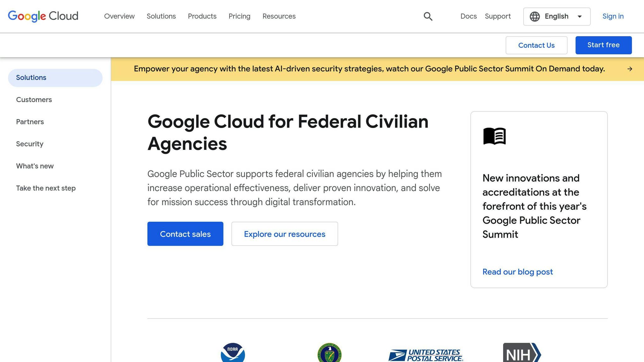Open the Resources menu

[279, 16]
